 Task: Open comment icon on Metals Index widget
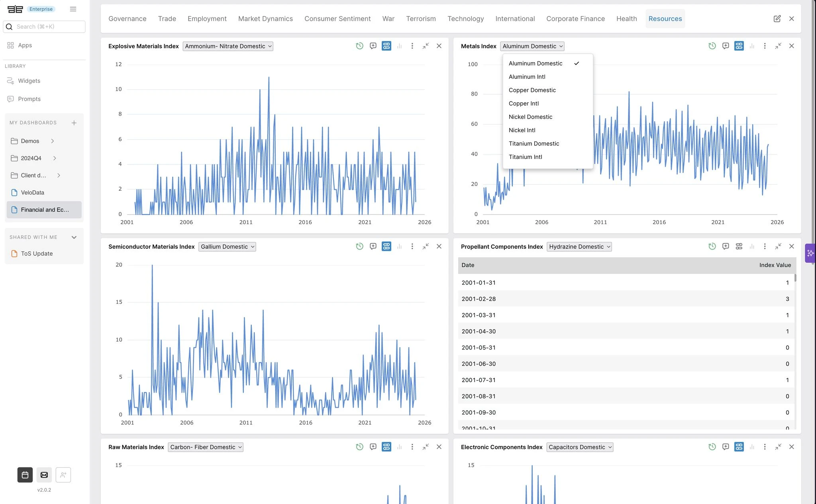pyautogui.click(x=726, y=46)
